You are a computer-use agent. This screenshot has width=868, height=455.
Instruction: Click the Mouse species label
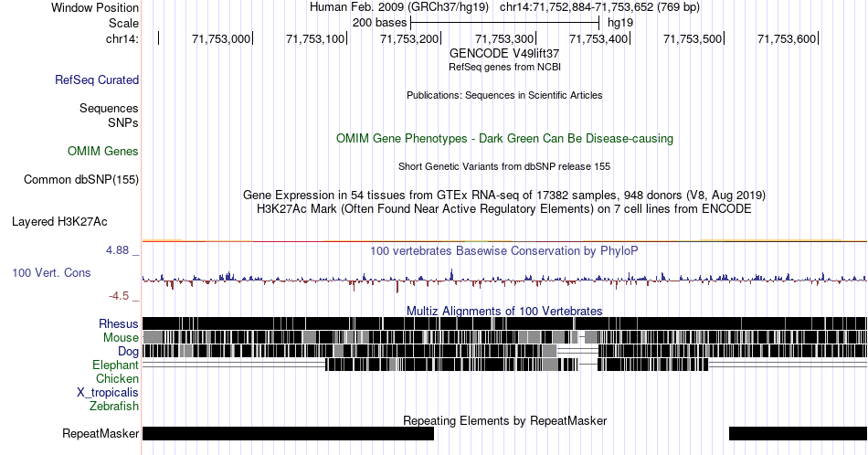coord(121,337)
